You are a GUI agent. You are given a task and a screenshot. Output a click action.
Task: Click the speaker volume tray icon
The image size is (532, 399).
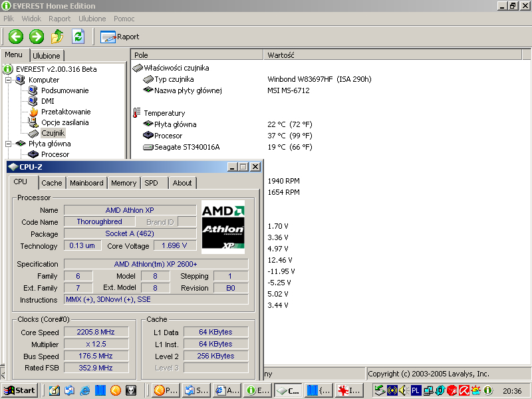[x=404, y=391]
